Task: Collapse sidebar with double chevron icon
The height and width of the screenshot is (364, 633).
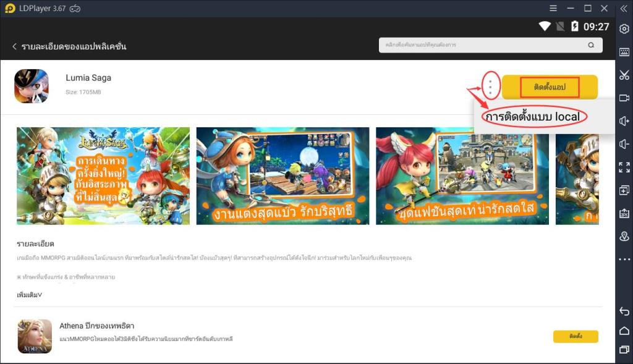Action: [x=624, y=9]
